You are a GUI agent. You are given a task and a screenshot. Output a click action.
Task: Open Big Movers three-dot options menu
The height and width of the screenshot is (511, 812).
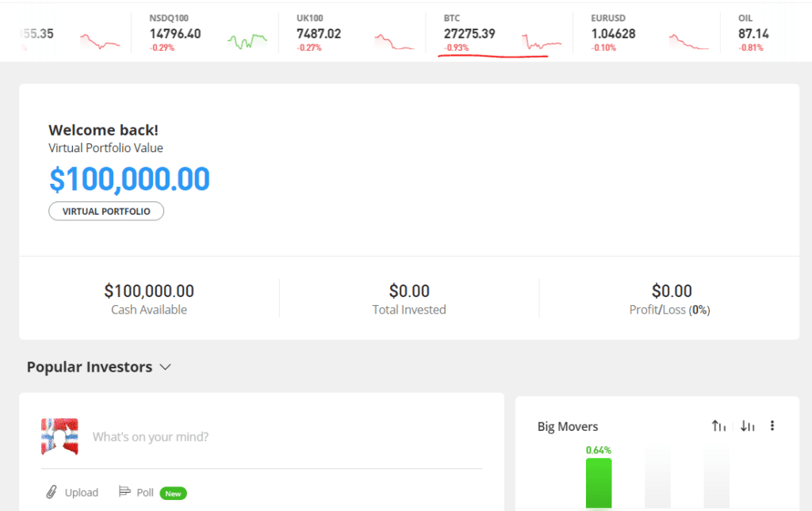(x=772, y=426)
